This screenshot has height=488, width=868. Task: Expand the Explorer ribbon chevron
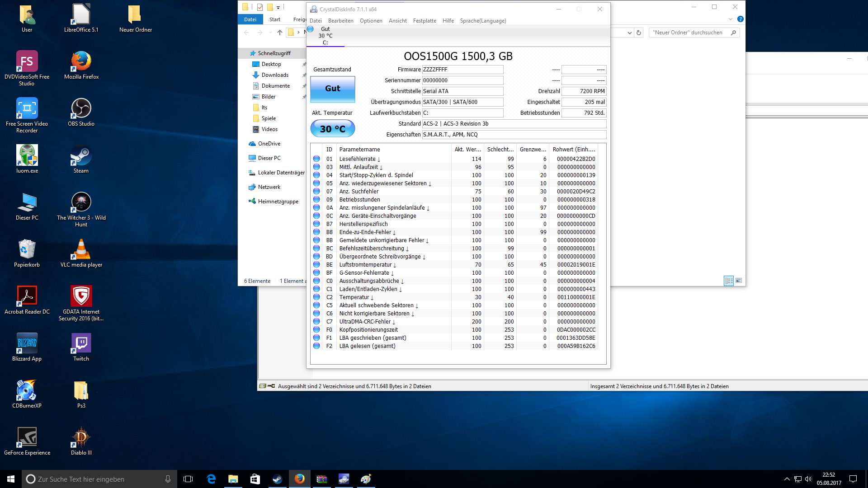730,19
